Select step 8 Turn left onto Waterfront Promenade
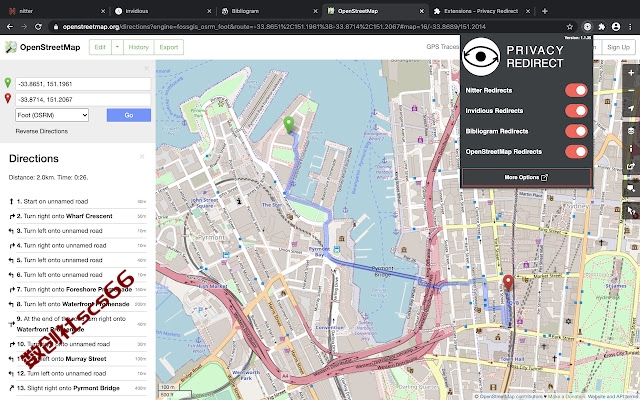Viewport: 640px width, 400px height. pyautogui.click(x=78, y=304)
